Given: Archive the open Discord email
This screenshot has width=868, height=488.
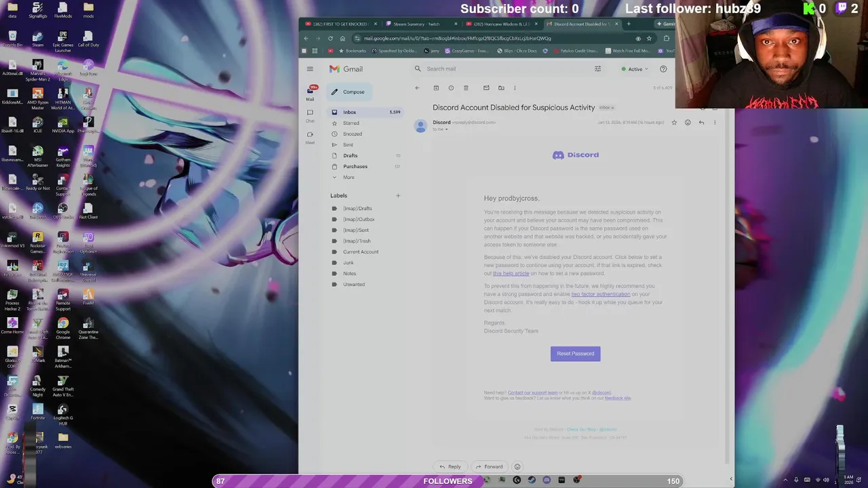Looking at the screenshot, I should coord(436,87).
